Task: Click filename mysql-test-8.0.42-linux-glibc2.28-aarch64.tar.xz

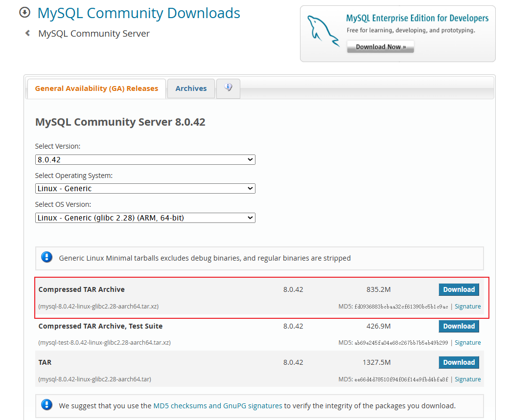Action: pos(104,342)
